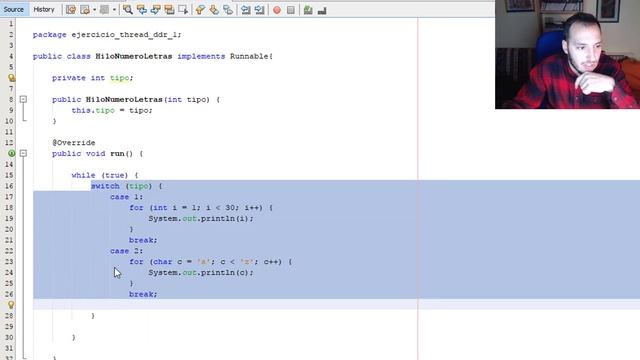This screenshot has height=360, width=640.
Task: Click 'System.out.println(i);' line
Action: click(x=201, y=218)
